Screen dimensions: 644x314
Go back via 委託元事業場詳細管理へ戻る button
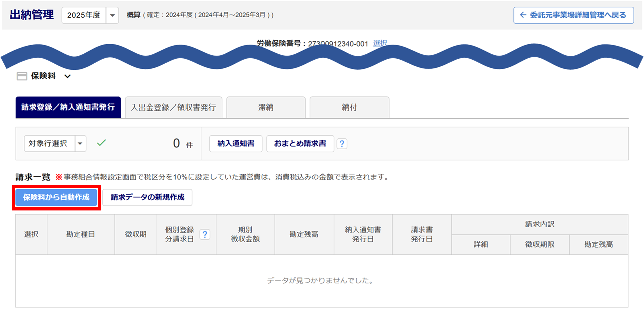(573, 15)
